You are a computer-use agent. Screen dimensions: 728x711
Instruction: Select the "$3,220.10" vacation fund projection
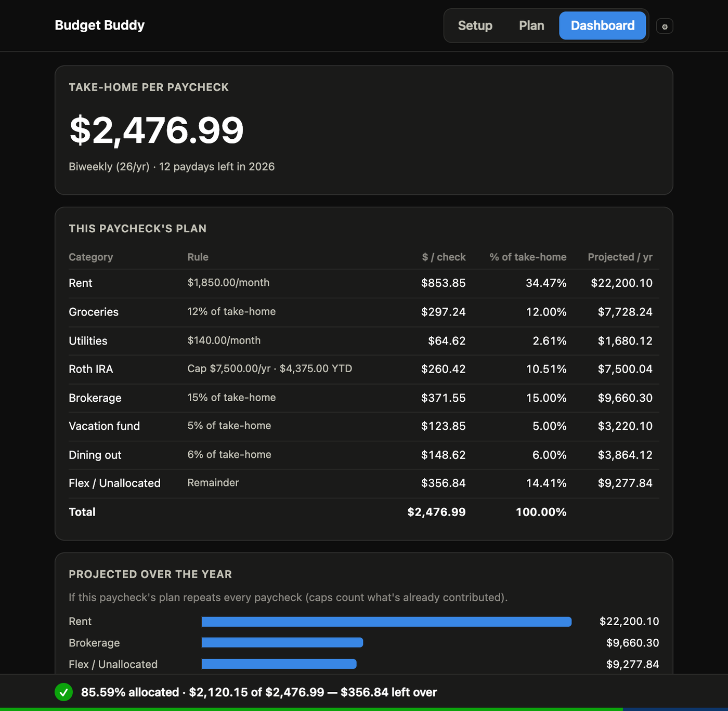(625, 426)
